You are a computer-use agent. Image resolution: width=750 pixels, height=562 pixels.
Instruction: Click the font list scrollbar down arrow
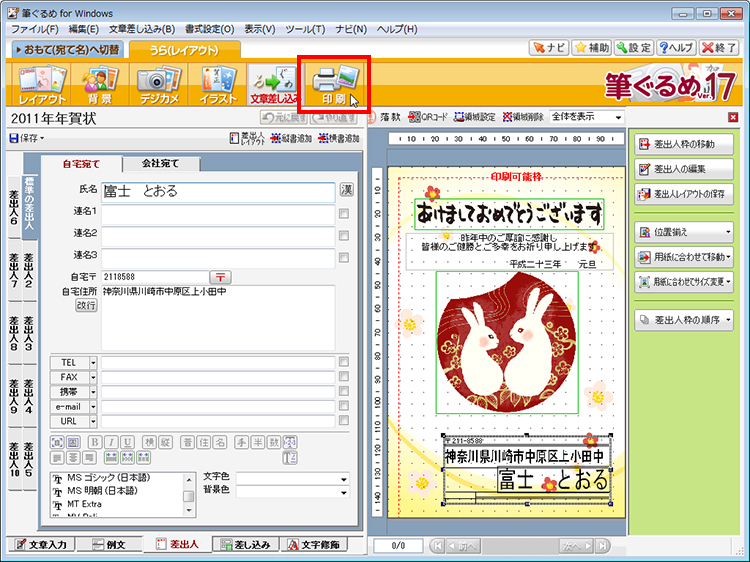pos(189,510)
